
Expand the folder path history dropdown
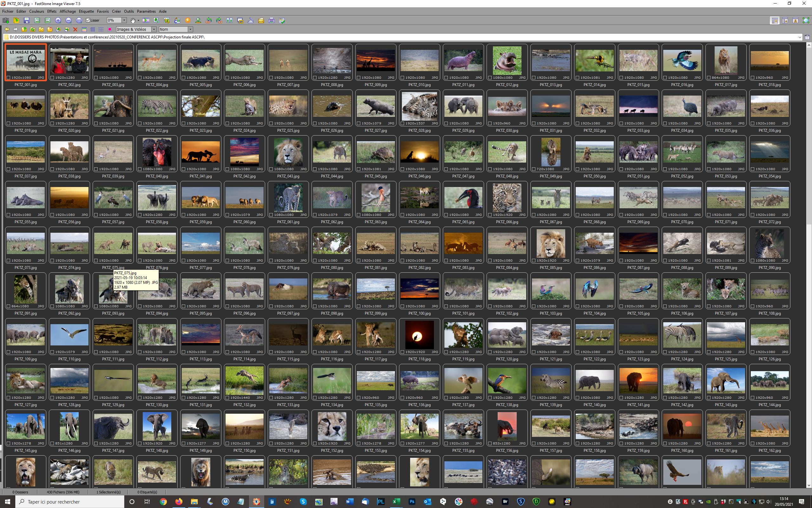(x=800, y=37)
